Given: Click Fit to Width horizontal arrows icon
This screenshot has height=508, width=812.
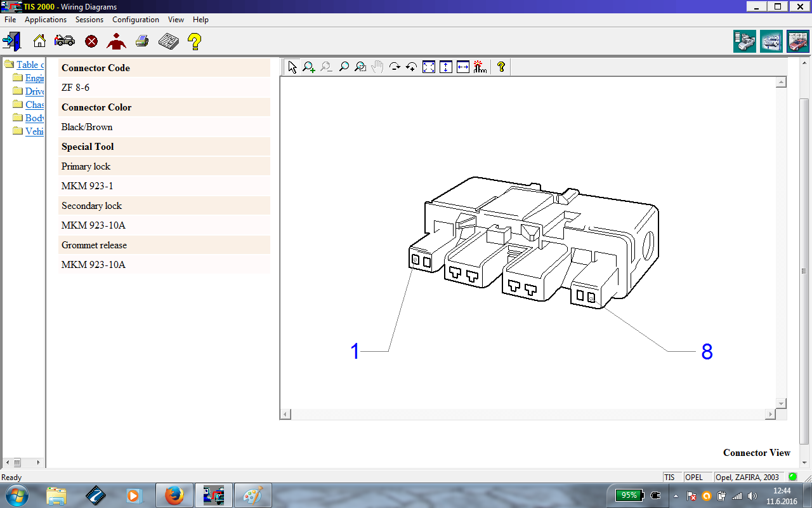Looking at the screenshot, I should tap(463, 67).
